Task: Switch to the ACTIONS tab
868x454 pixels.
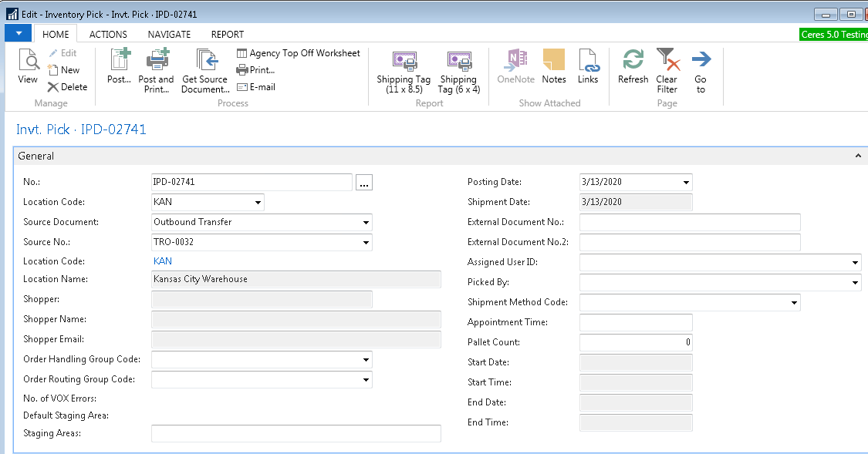Action: tap(108, 34)
